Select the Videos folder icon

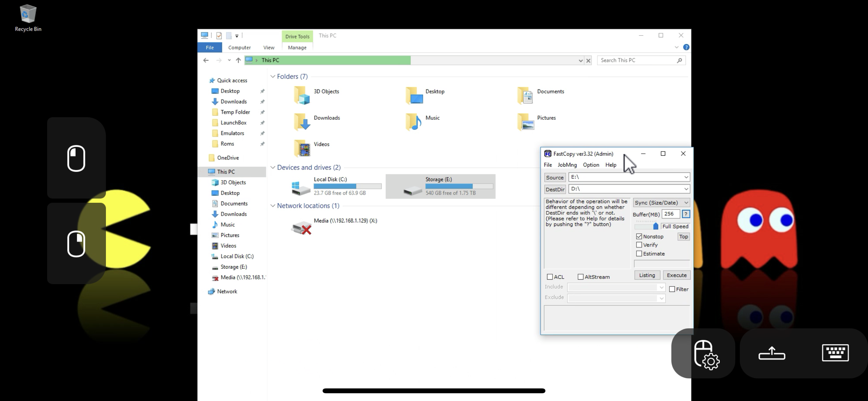(302, 148)
